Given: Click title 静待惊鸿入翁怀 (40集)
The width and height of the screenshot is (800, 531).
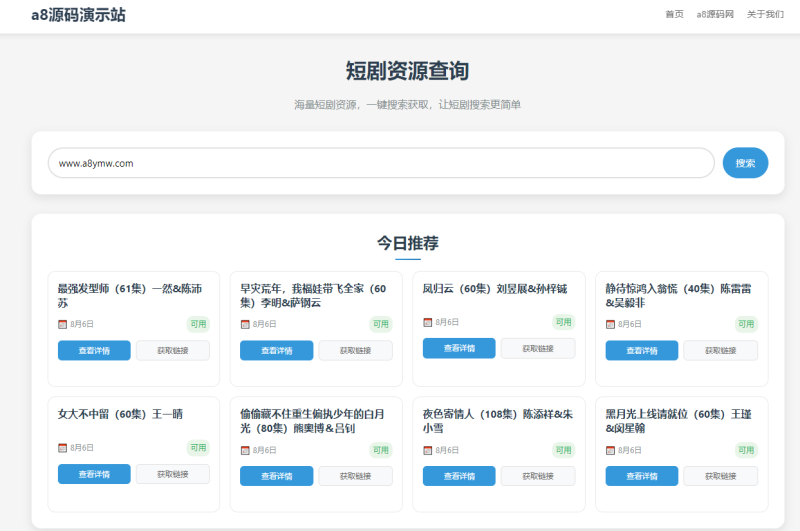Looking at the screenshot, I should point(678,296).
